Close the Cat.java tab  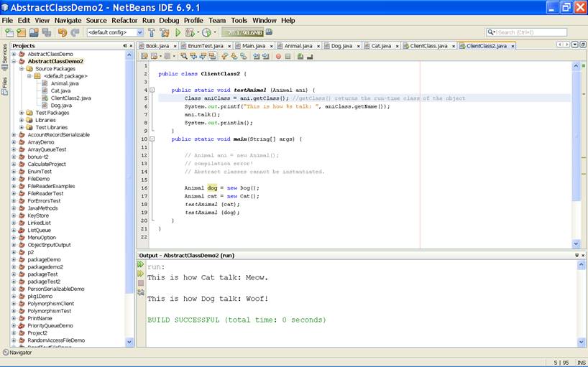click(397, 46)
